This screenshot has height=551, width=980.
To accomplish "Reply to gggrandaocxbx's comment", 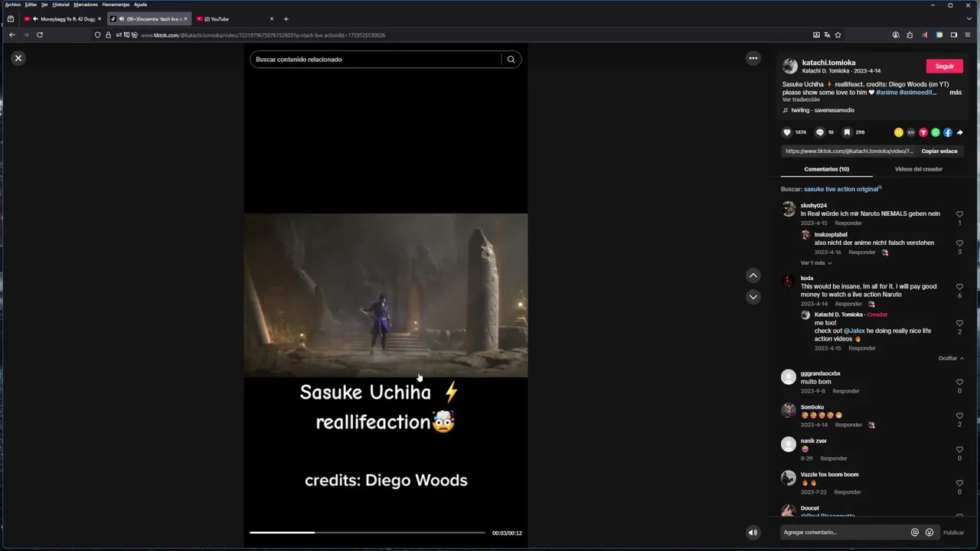I will [846, 391].
